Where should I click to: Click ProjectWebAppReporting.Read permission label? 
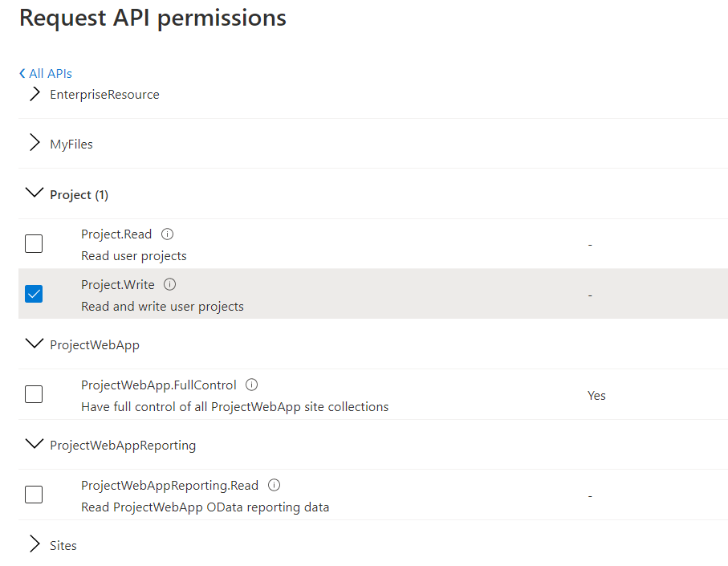(169, 485)
